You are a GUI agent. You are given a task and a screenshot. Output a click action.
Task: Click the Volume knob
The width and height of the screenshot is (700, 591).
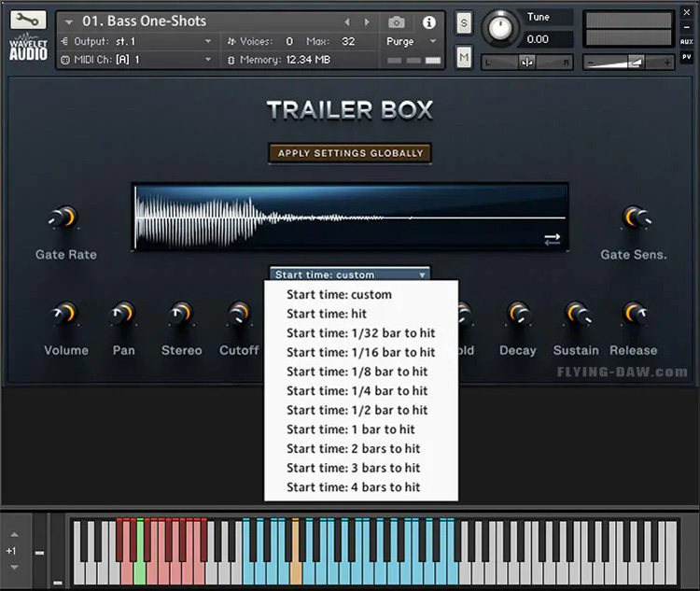click(x=64, y=314)
